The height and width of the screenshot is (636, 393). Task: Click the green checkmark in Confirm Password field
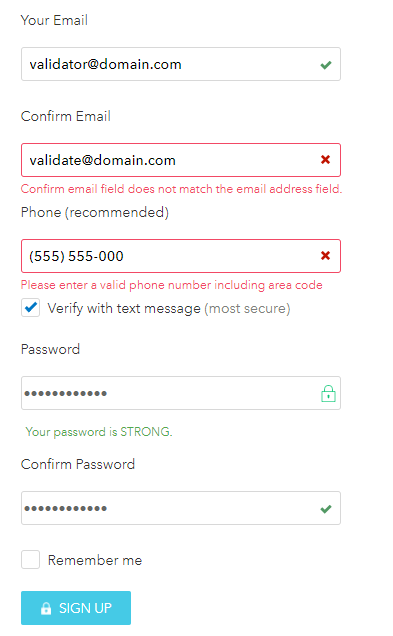click(x=326, y=509)
